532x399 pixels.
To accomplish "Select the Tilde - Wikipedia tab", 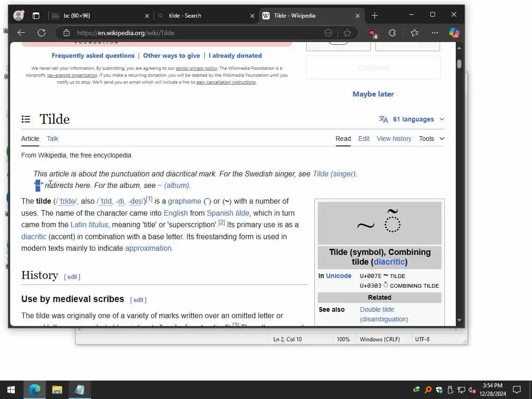I will tap(311, 16).
